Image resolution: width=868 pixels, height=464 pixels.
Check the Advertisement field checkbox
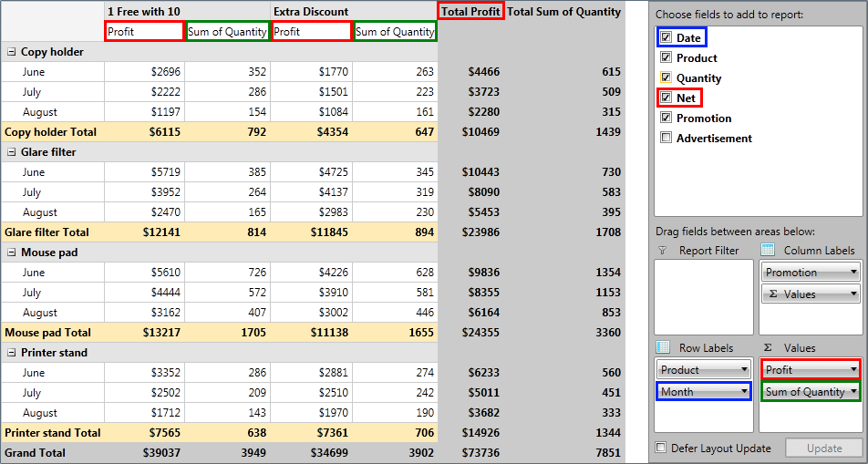click(x=666, y=138)
